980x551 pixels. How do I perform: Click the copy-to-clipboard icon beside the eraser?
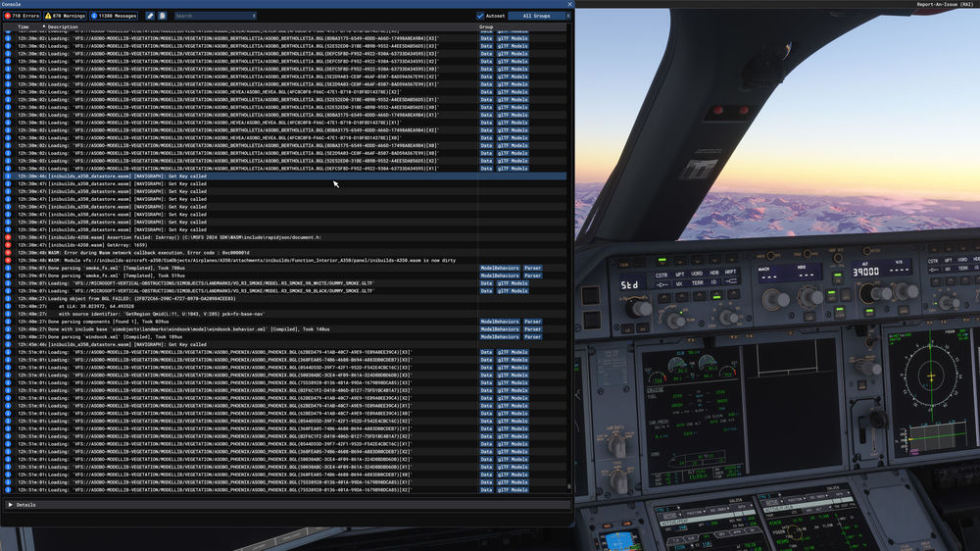[162, 16]
